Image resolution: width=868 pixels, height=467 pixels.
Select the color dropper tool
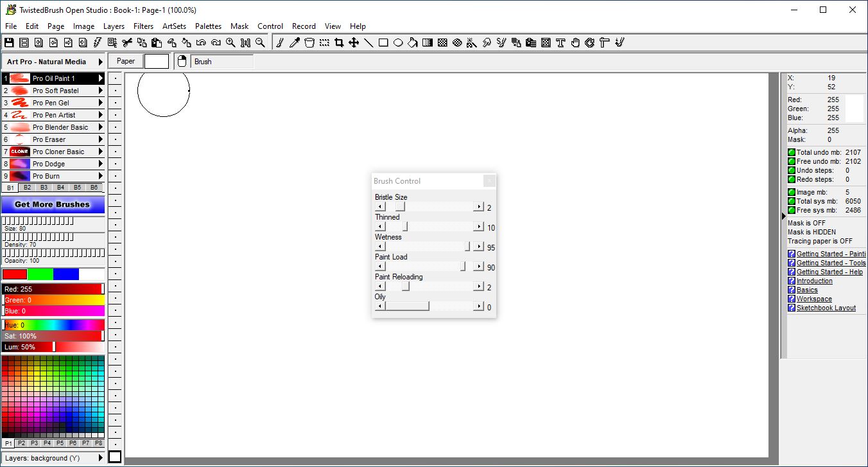(x=295, y=42)
